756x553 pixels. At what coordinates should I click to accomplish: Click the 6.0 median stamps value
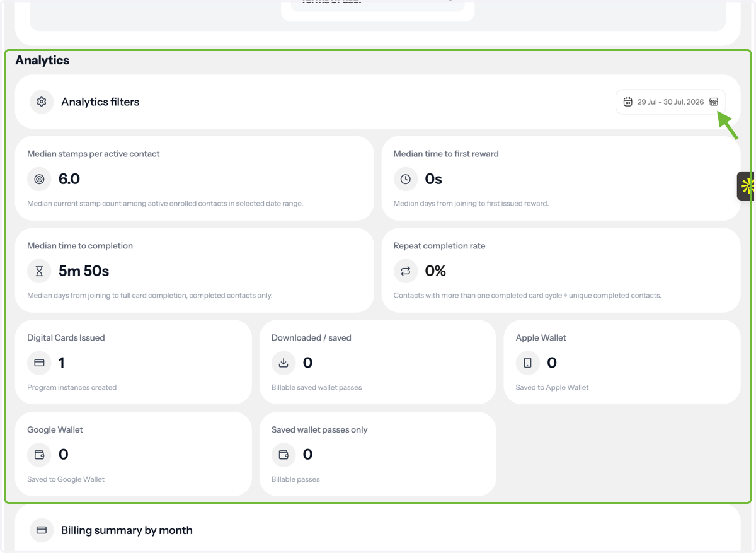tap(69, 179)
